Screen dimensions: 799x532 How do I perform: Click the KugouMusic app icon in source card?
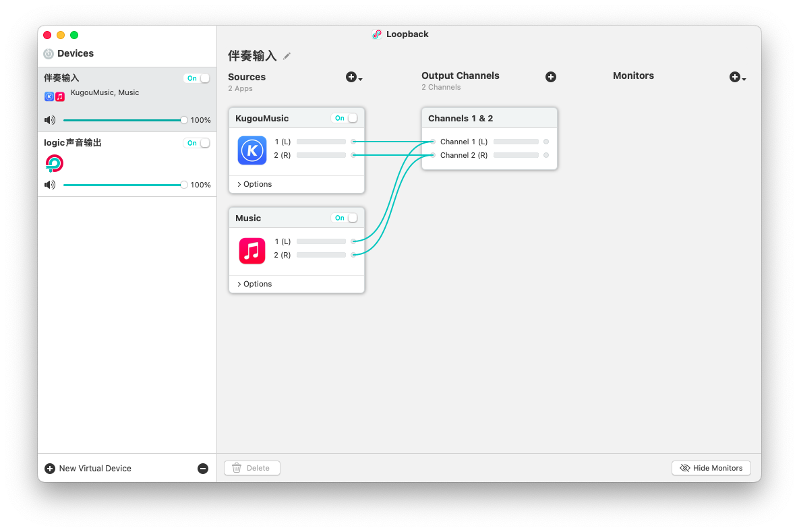(252, 150)
